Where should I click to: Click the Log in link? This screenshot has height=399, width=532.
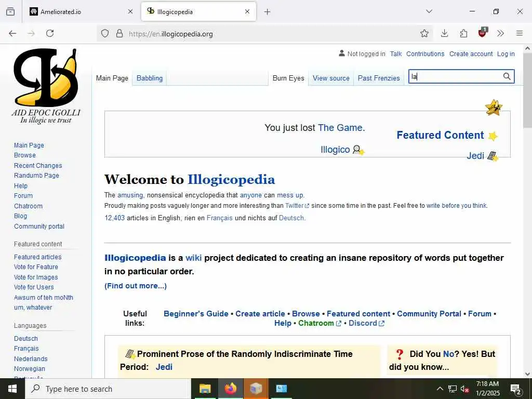click(506, 54)
